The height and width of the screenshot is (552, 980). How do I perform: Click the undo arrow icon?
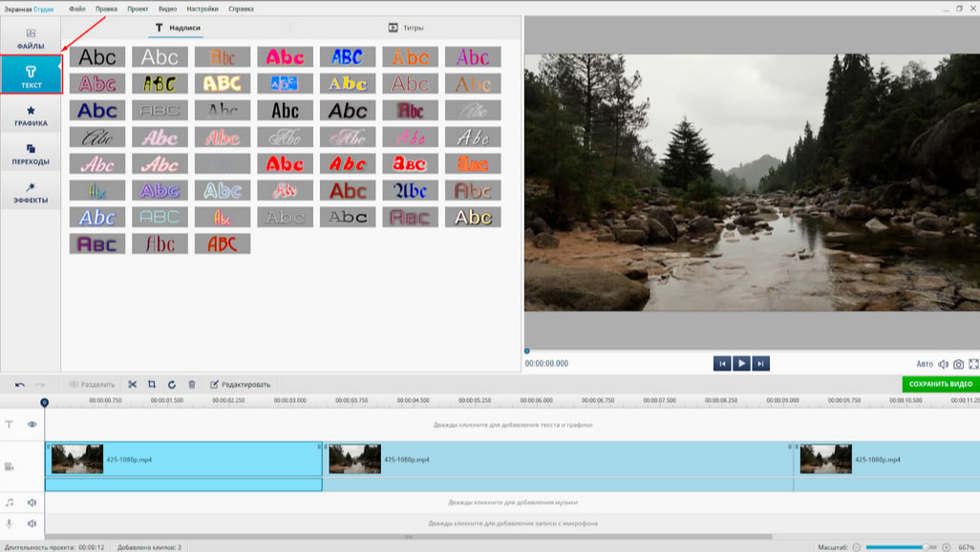coord(20,385)
